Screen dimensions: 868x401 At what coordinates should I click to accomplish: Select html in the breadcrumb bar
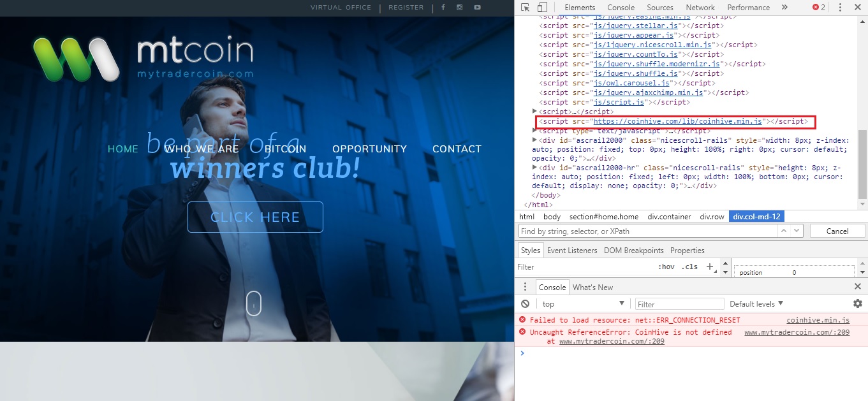point(527,217)
